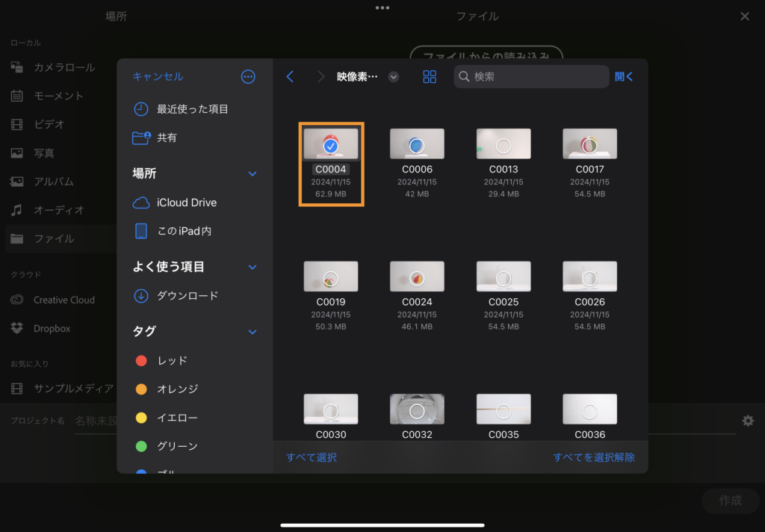Open Shared (共有) folder
765x532 pixels.
[x=167, y=138]
